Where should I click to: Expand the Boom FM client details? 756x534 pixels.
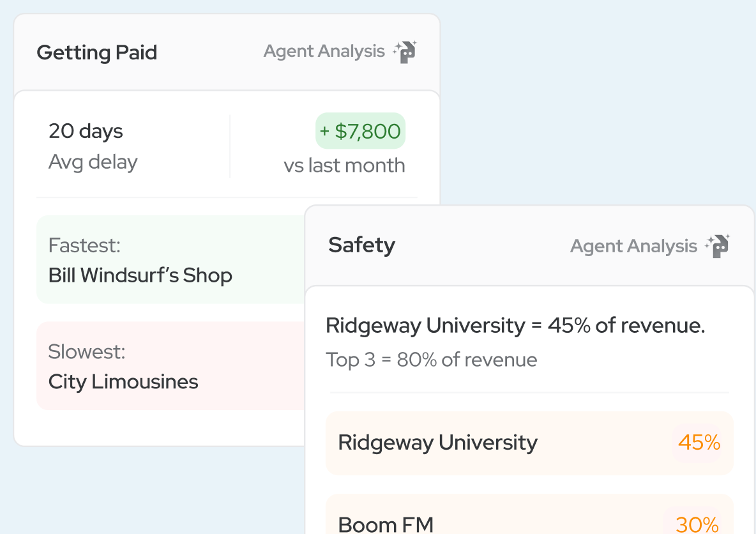(530, 524)
